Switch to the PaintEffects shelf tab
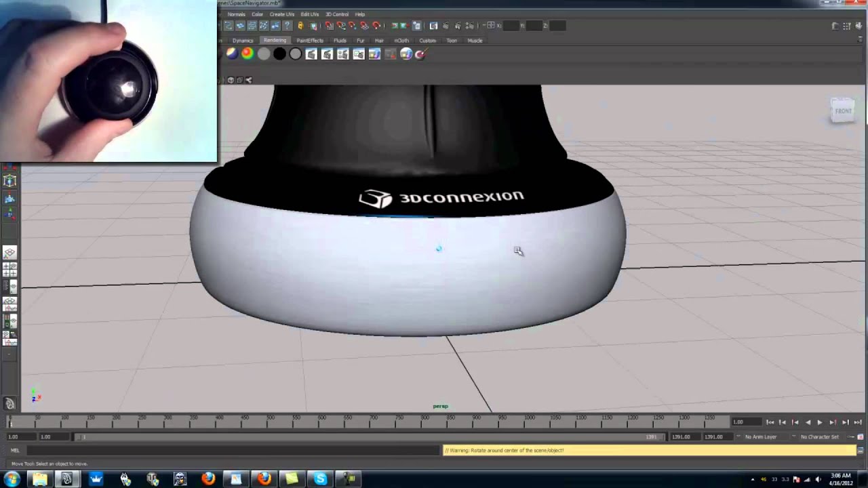 310,41
